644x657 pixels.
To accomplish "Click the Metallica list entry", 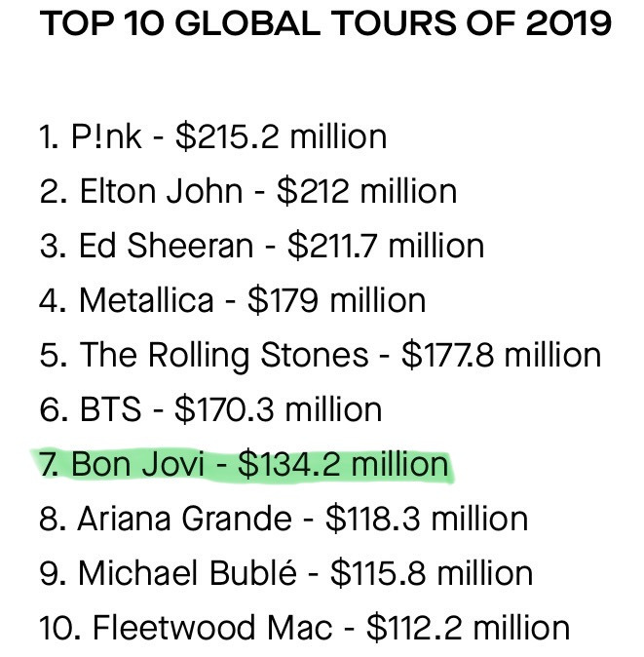I will [146, 299].
